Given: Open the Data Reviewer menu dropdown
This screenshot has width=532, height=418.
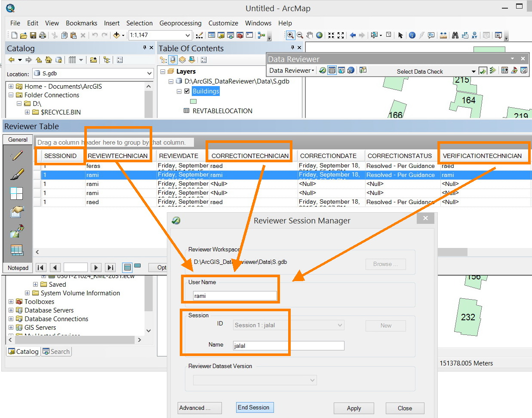Looking at the screenshot, I should pos(292,70).
